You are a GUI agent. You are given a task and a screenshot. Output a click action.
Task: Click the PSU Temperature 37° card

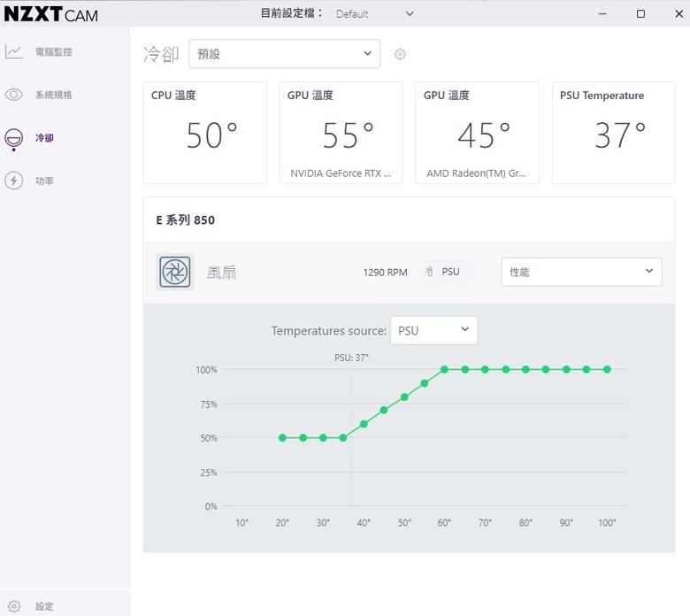(x=613, y=133)
